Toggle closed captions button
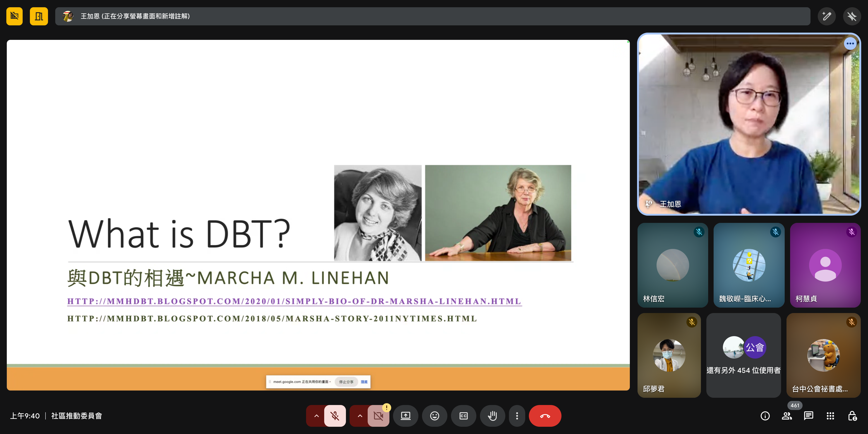This screenshot has width=868, height=434. pos(464,416)
